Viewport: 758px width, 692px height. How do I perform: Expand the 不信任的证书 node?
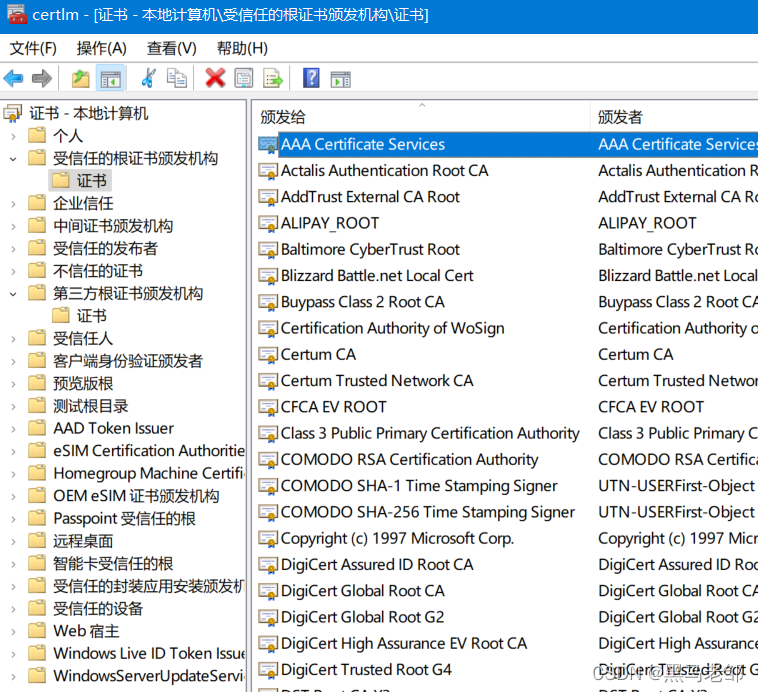14,271
